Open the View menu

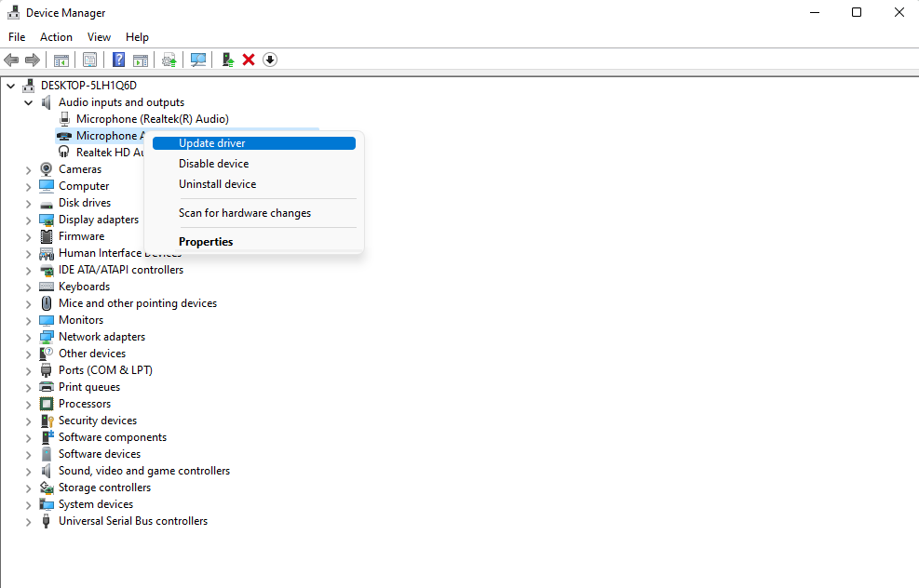(99, 37)
